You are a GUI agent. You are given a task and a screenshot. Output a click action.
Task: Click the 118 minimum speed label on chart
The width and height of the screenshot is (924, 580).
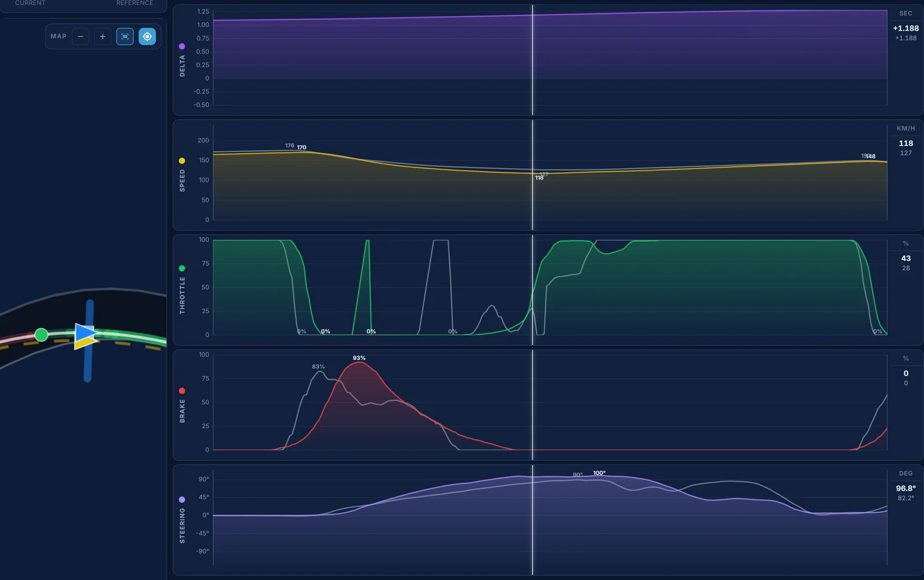[x=539, y=178]
